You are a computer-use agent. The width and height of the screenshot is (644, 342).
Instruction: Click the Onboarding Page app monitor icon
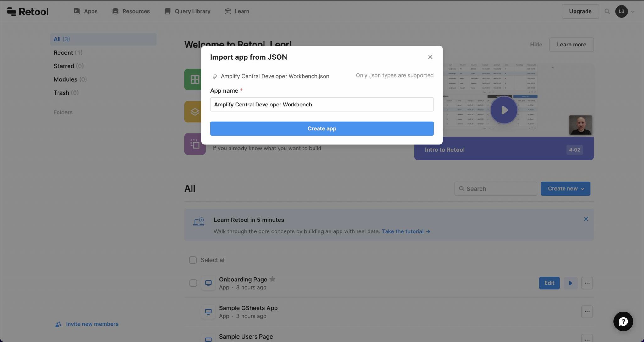point(208,283)
